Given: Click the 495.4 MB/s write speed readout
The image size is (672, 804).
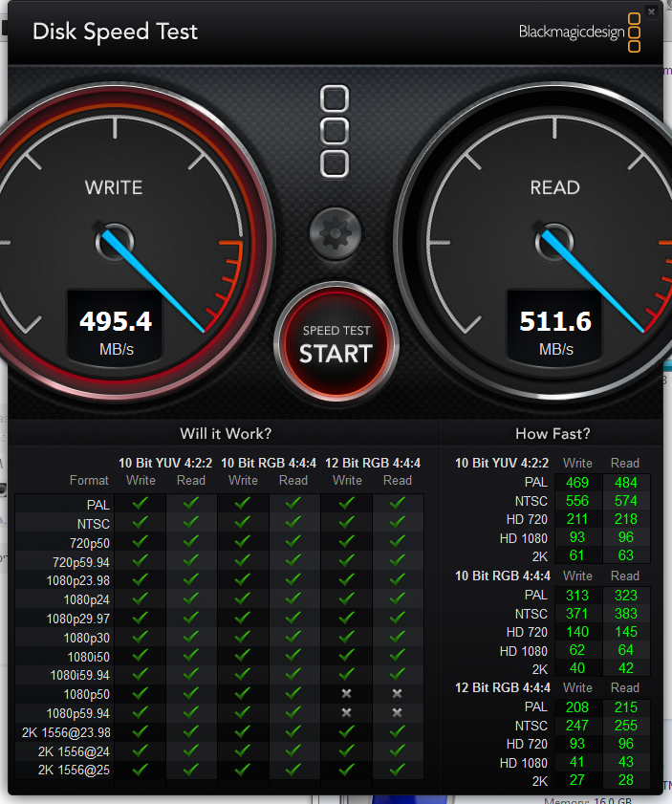Looking at the screenshot, I should coord(116,321).
